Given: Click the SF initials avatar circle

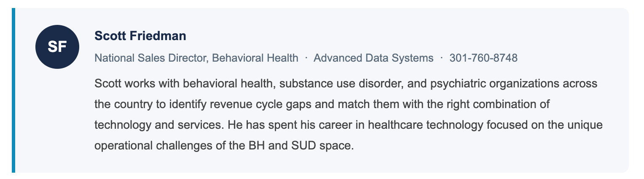Looking at the screenshot, I should 57,47.
